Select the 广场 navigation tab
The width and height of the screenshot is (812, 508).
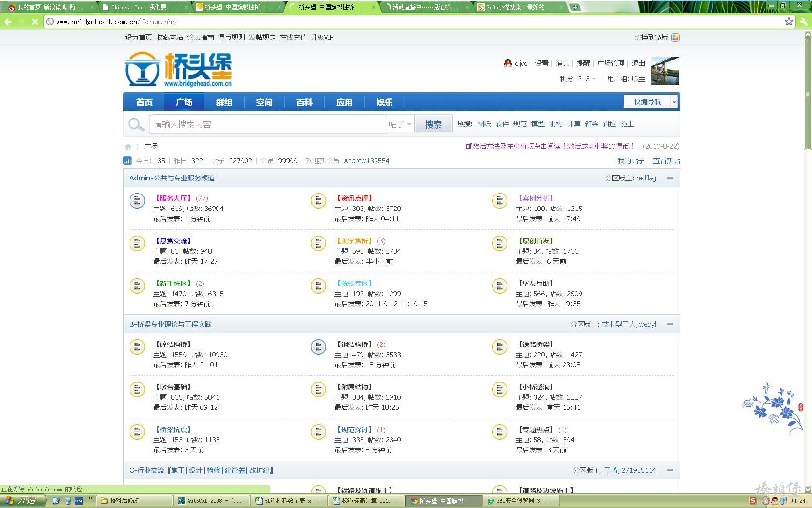(184, 102)
